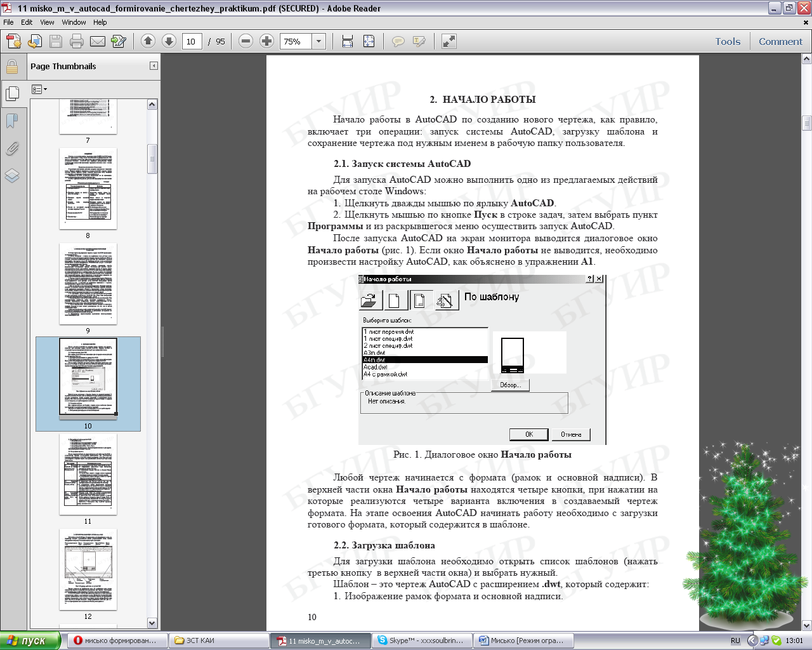
Task: Open the Edit menu
Action: pyautogui.click(x=27, y=22)
